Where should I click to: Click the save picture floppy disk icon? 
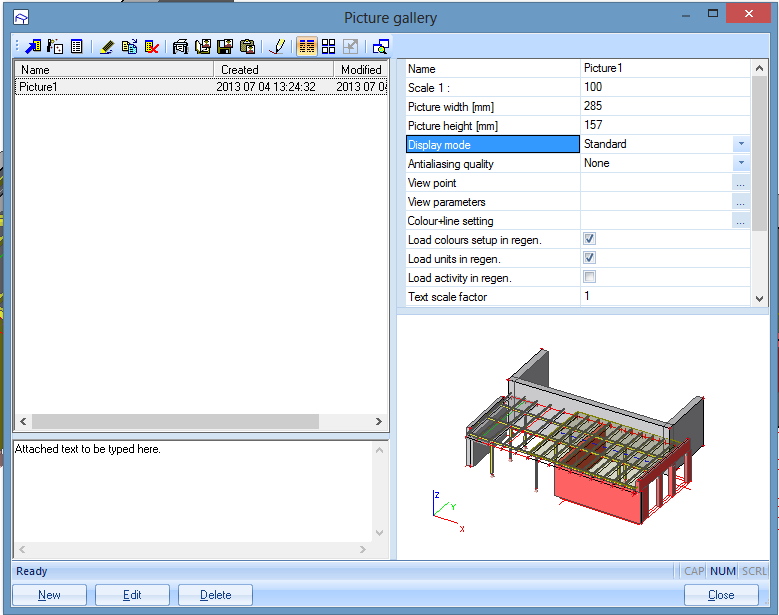225,47
